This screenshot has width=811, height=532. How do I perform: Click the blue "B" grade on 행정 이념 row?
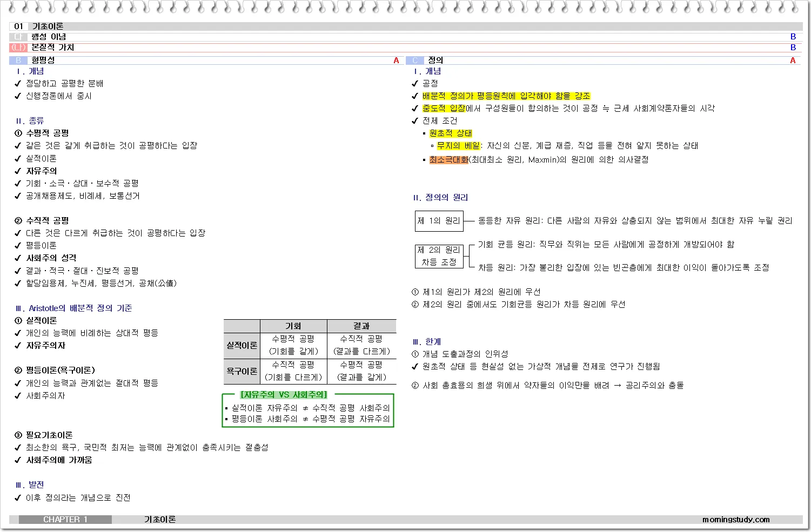793,37
